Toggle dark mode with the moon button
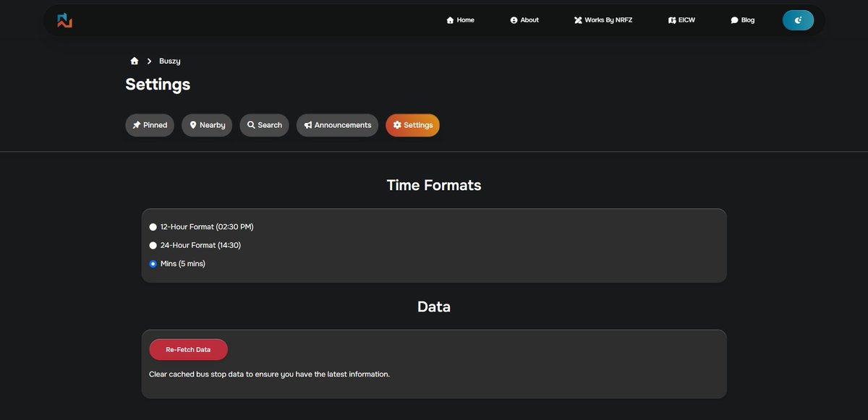 click(798, 20)
